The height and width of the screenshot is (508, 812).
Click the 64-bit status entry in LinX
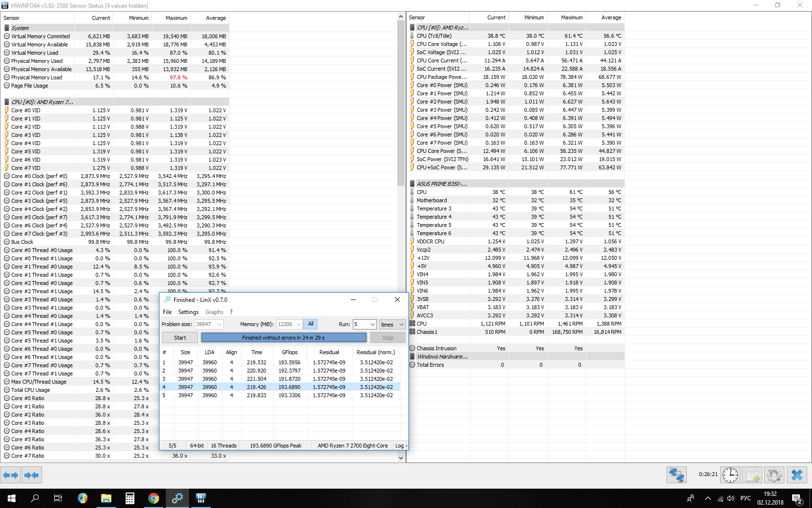point(197,446)
